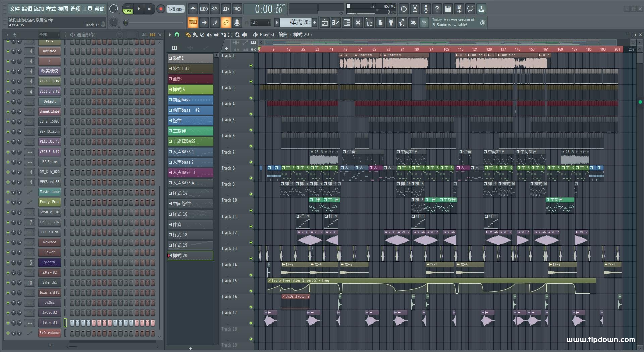Open the channel rack filter 全部 dropdown
The image size is (644, 352).
[x=49, y=35]
